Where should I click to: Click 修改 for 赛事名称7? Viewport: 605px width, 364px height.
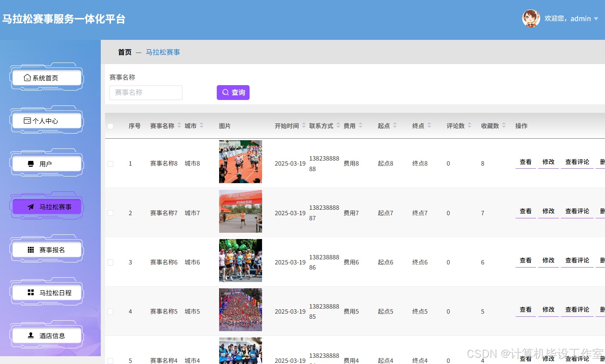[548, 211]
